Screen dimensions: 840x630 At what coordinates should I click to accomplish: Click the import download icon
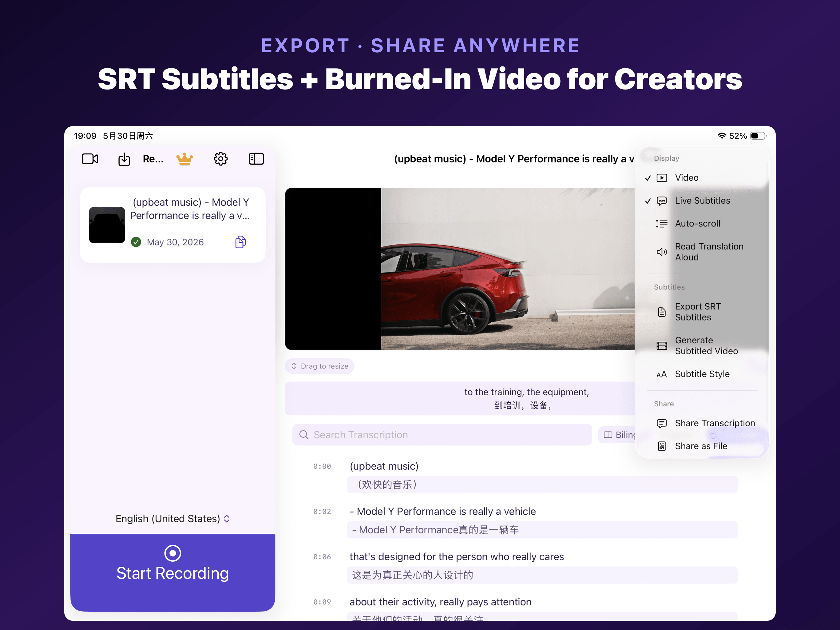point(124,159)
